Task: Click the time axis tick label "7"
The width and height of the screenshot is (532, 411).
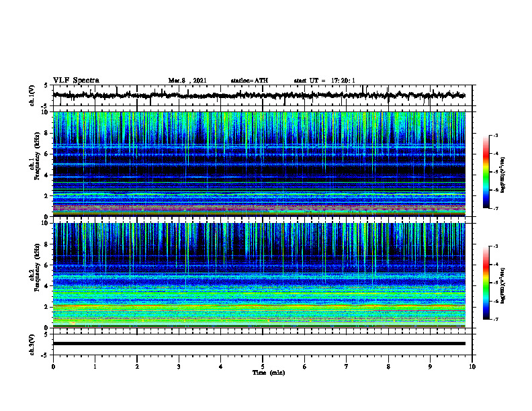Action: coord(347,367)
